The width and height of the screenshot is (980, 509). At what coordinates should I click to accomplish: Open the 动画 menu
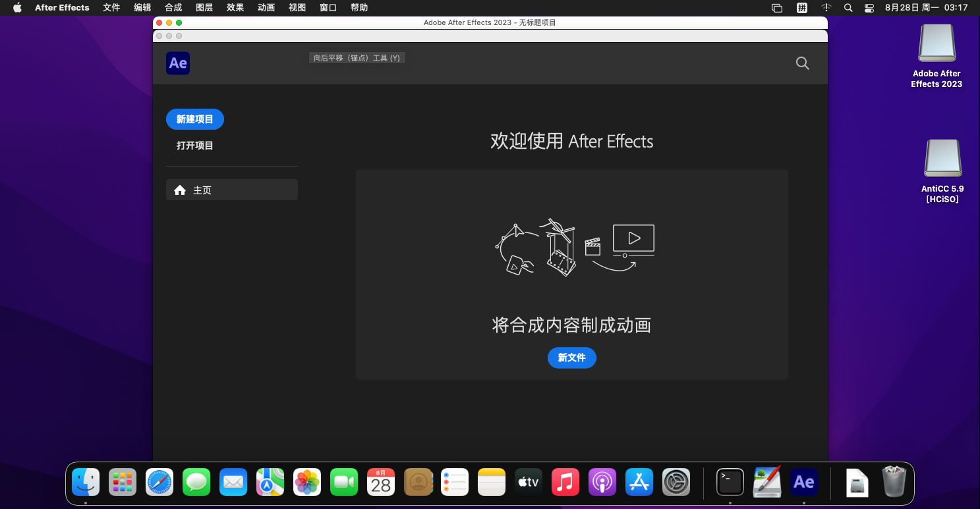[266, 8]
